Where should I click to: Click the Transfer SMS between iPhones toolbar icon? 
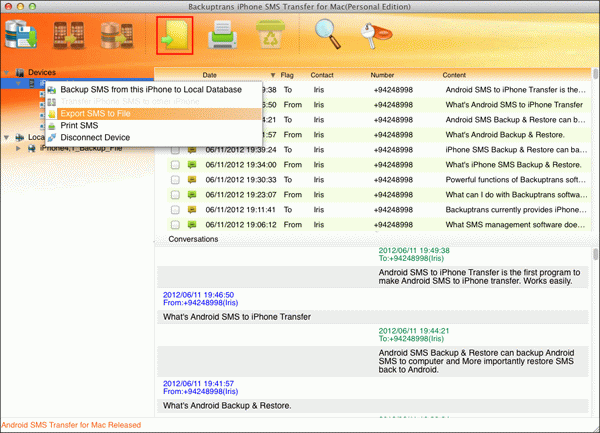click(68, 35)
